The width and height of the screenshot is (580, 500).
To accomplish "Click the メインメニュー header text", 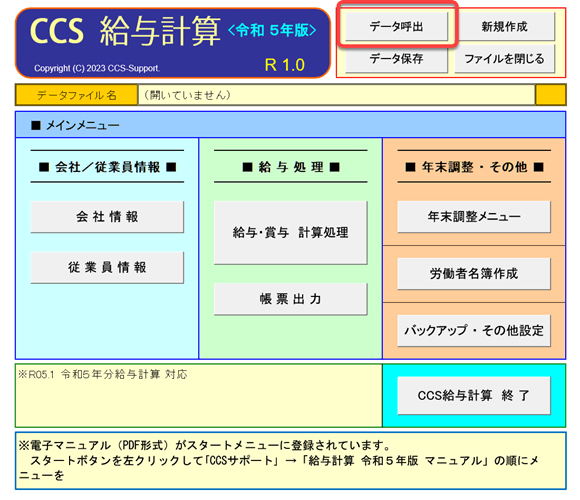I will (x=75, y=125).
